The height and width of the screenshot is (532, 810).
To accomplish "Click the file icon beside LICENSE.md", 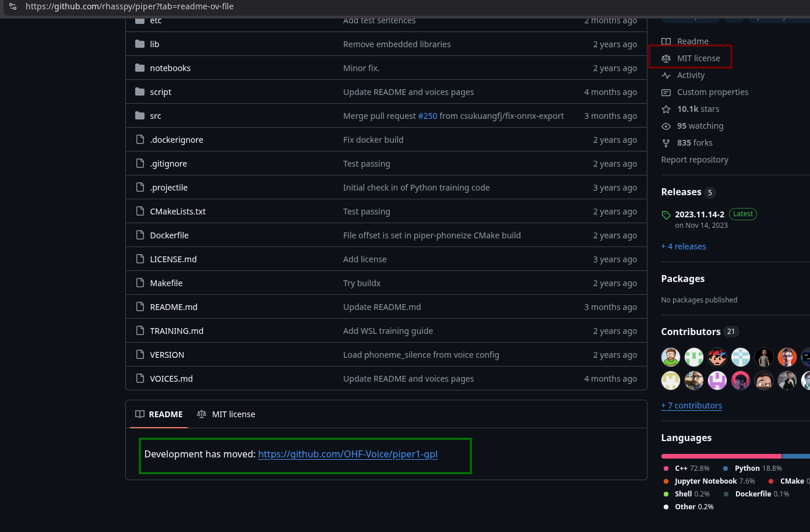I will (x=140, y=259).
